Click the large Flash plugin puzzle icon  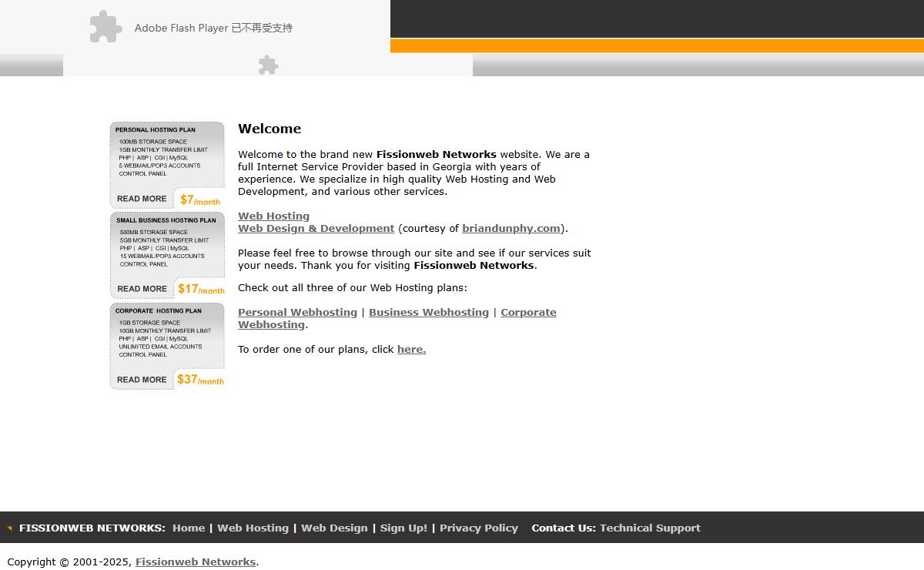coord(106,27)
